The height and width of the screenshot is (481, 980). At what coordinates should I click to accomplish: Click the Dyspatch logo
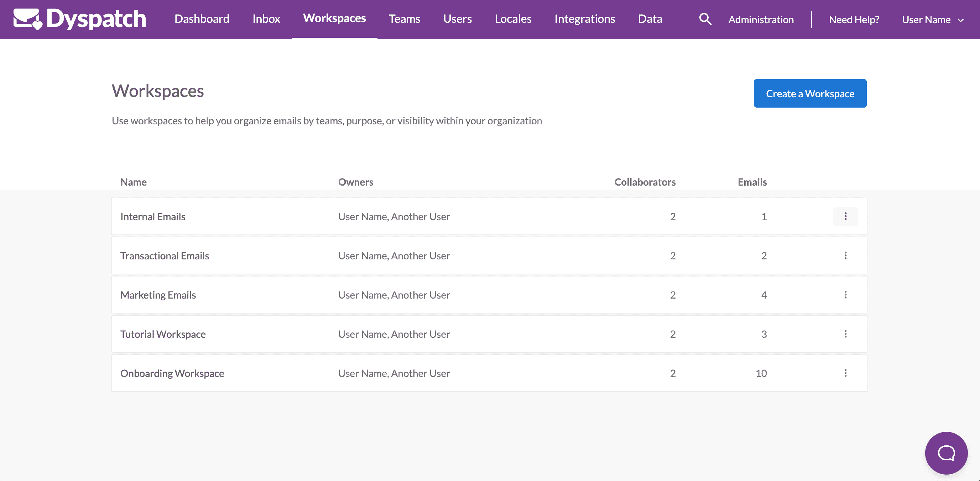(79, 19)
